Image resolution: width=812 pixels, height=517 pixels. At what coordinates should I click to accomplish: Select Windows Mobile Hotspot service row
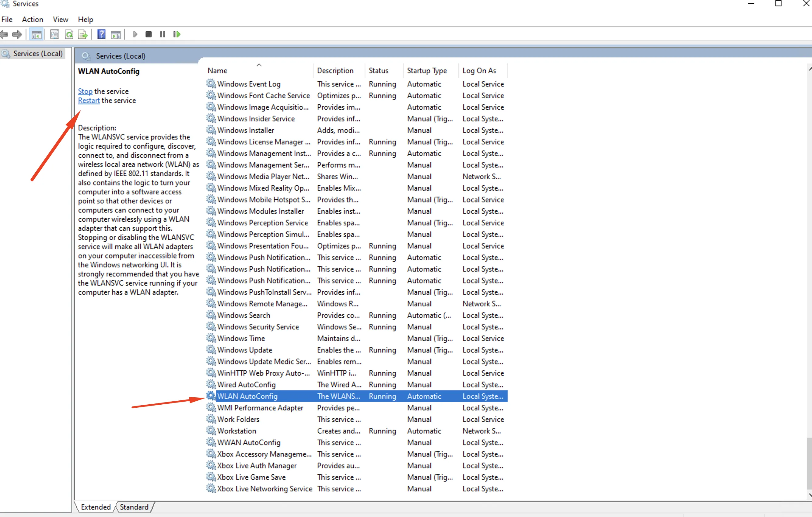tap(357, 200)
